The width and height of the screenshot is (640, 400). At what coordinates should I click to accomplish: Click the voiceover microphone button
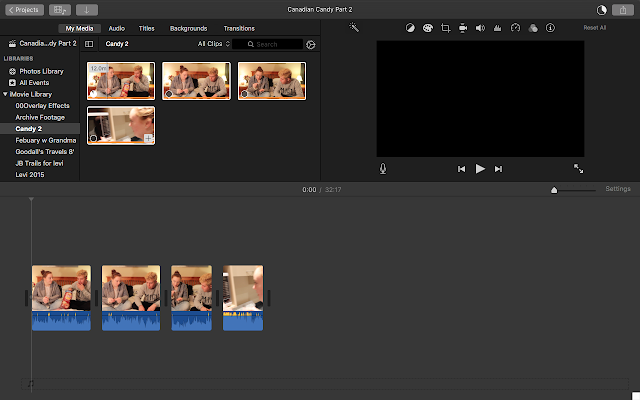pyautogui.click(x=383, y=169)
